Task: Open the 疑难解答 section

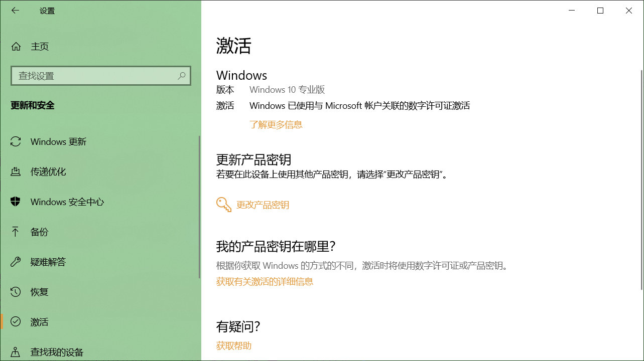Action: tap(48, 262)
